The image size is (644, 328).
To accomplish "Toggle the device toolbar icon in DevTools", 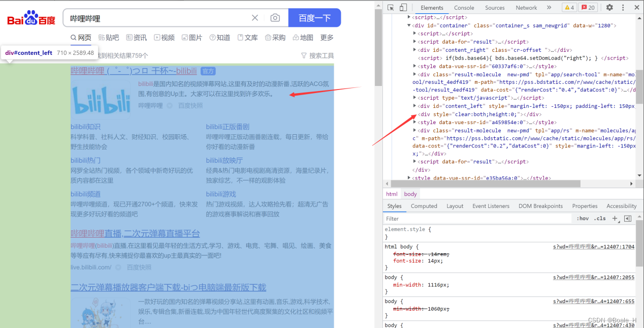I will (x=403, y=8).
